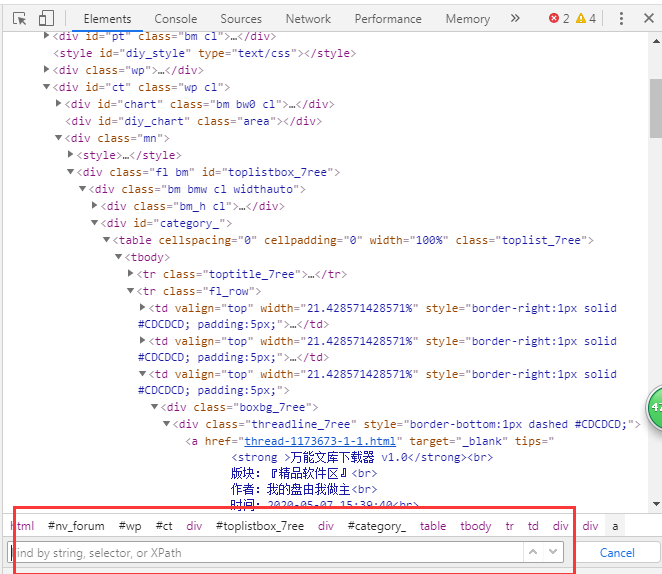662x574 pixels.
Task: Select the td breadcrumb
Action: point(533,526)
